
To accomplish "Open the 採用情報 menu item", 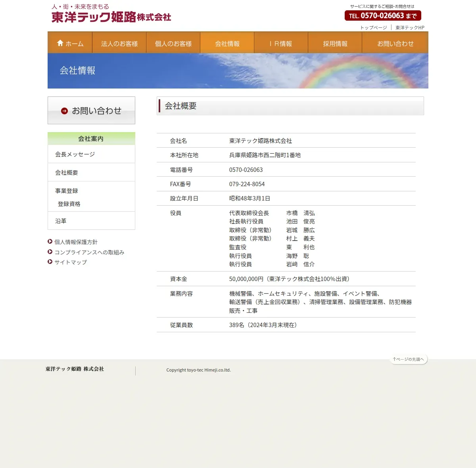I will coord(335,42).
